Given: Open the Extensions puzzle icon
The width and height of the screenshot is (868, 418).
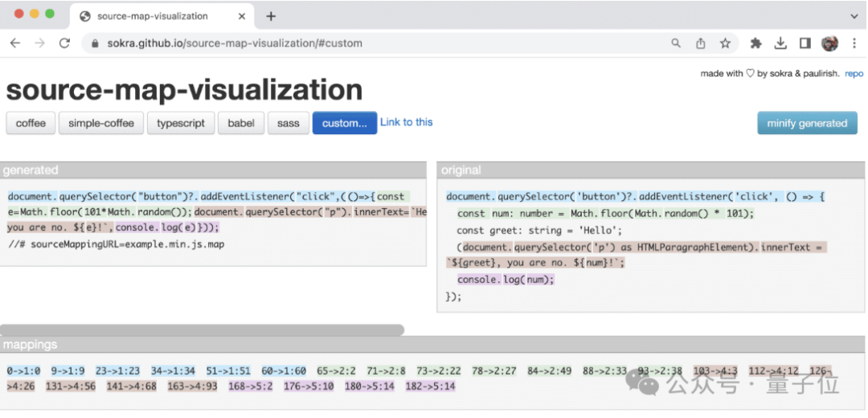Looking at the screenshot, I should (755, 43).
